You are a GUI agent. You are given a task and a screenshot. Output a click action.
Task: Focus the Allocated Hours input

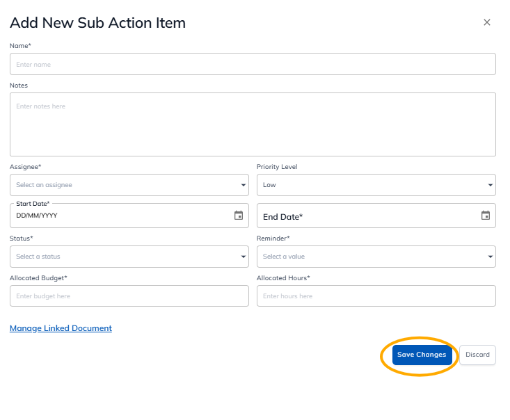point(376,296)
